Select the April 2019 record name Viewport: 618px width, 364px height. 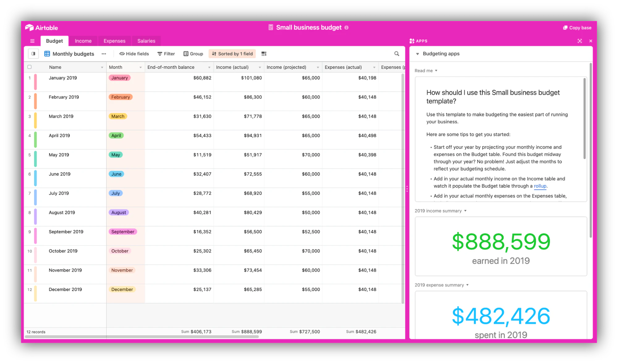tap(59, 136)
